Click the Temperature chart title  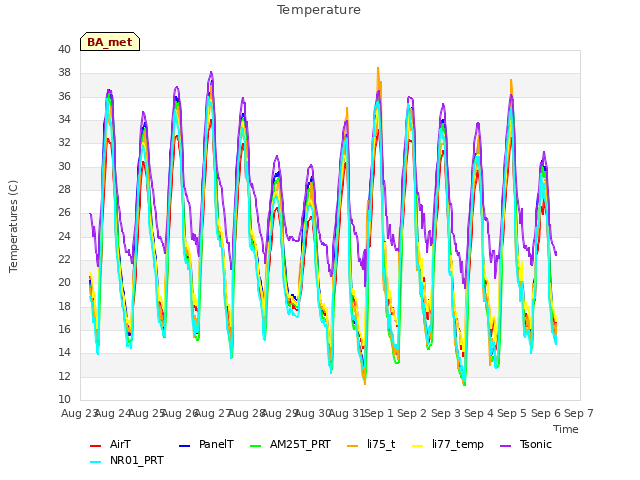[x=319, y=10]
